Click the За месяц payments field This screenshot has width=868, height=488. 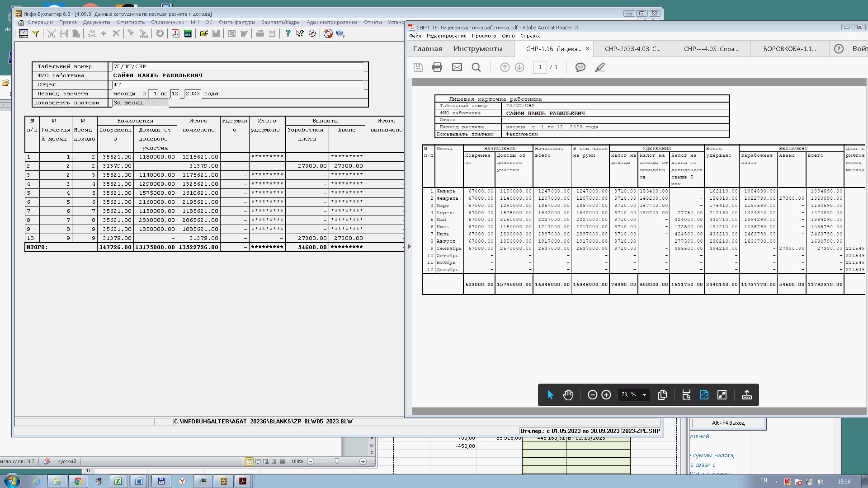[x=140, y=103]
